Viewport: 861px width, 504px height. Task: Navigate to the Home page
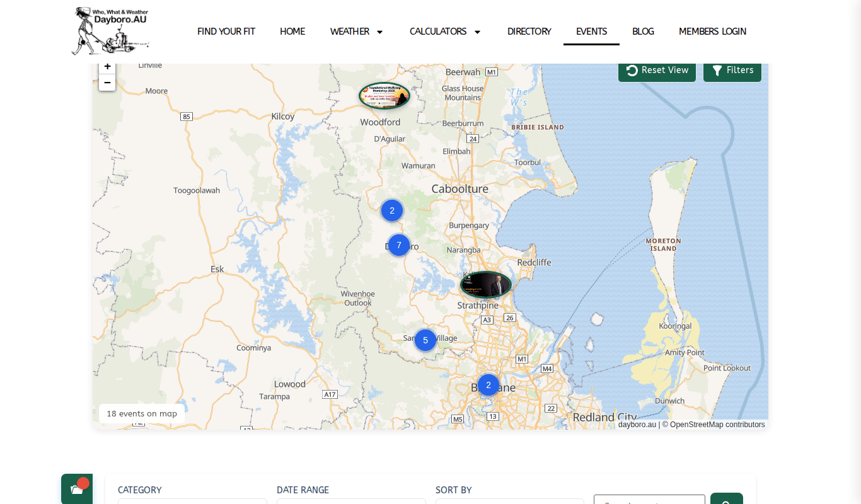[292, 31]
